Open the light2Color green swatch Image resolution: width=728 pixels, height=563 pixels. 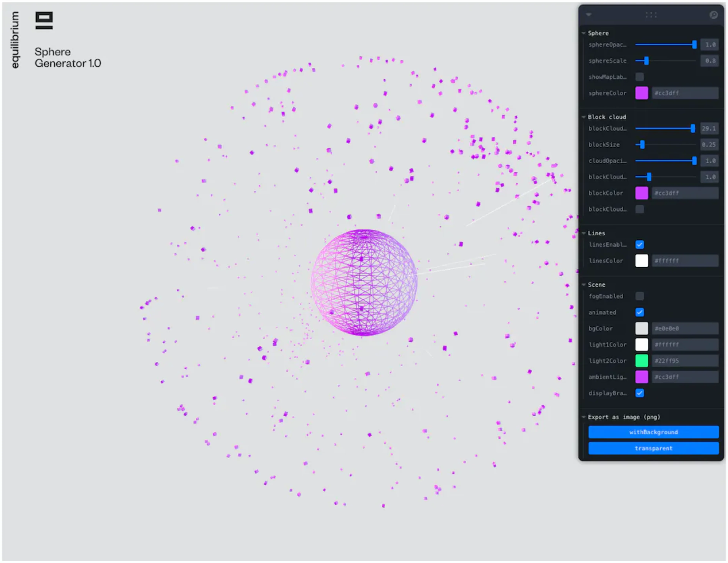click(641, 361)
